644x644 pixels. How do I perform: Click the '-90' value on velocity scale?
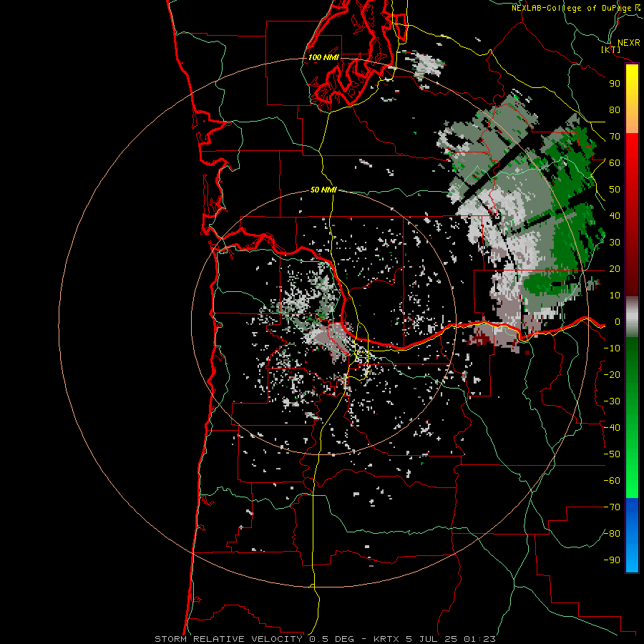tap(612, 560)
